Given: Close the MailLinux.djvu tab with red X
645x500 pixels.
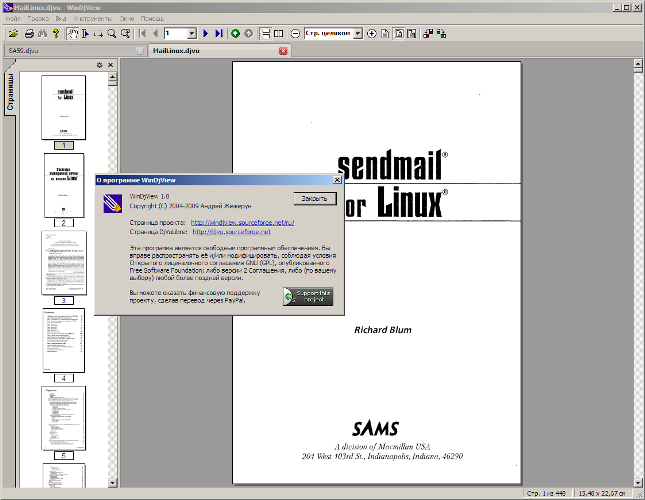Looking at the screenshot, I should point(283,51).
